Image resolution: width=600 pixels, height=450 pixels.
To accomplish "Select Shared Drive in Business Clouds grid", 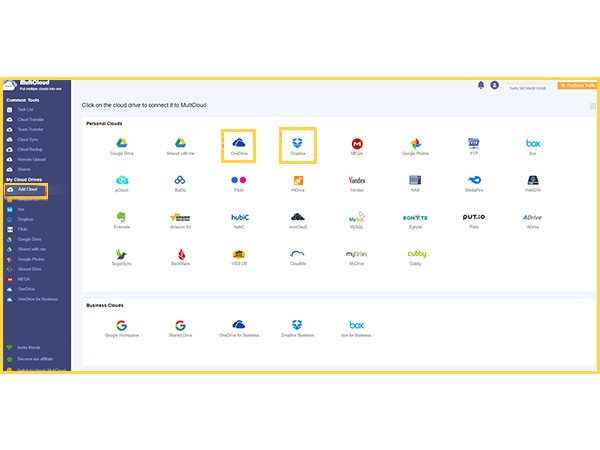I will click(180, 329).
